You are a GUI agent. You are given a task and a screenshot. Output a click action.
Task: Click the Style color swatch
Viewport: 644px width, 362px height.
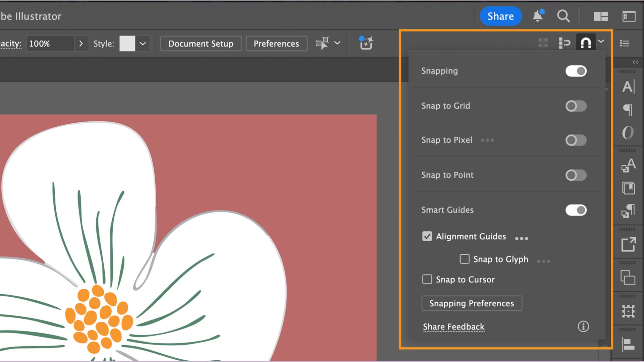[127, 44]
